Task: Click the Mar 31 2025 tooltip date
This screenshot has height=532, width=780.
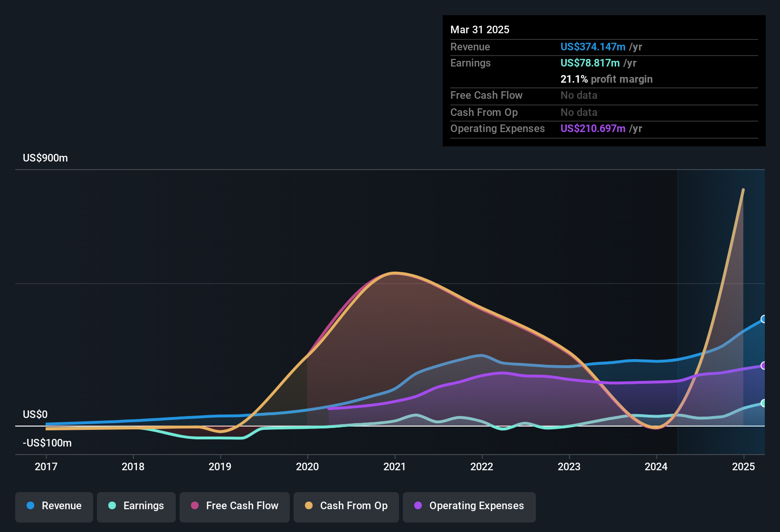Action: coord(480,29)
